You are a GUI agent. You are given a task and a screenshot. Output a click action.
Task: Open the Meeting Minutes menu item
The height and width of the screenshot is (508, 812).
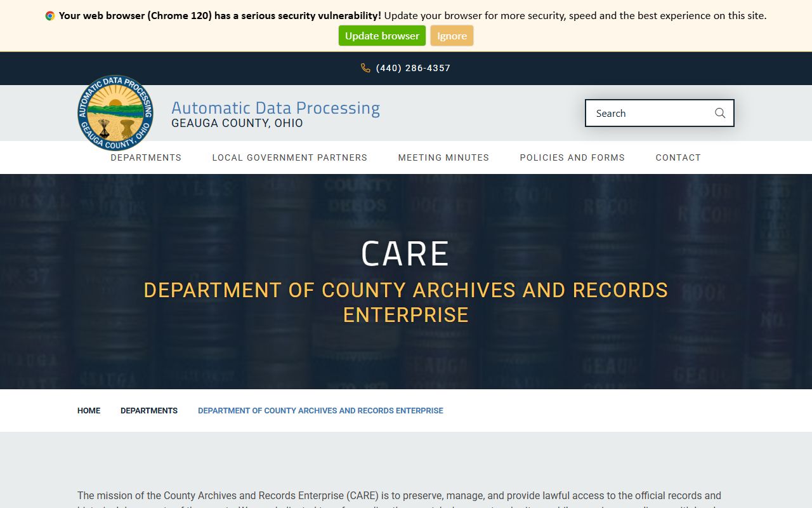click(443, 157)
